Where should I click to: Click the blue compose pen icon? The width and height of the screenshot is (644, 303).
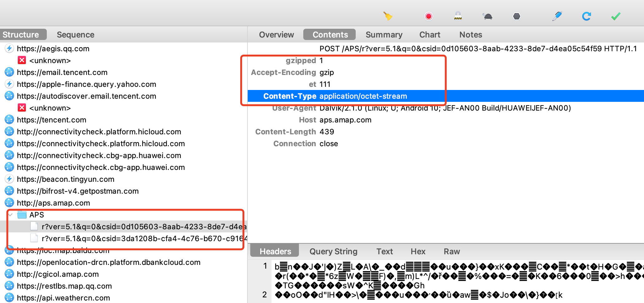coord(557,16)
